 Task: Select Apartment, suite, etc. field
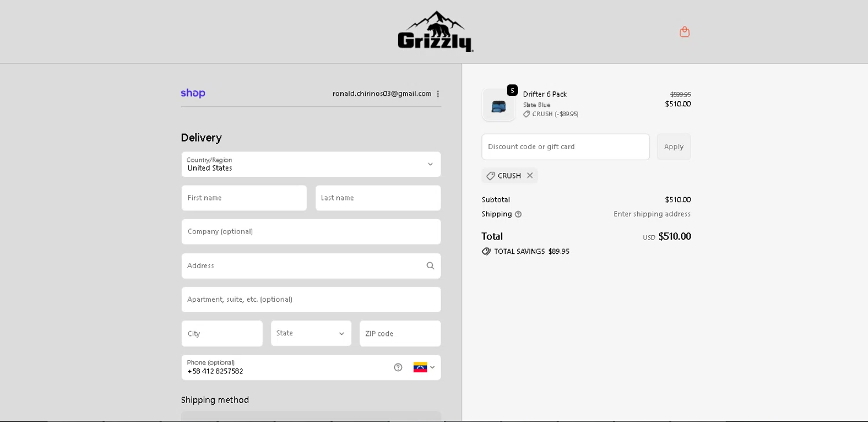311,299
